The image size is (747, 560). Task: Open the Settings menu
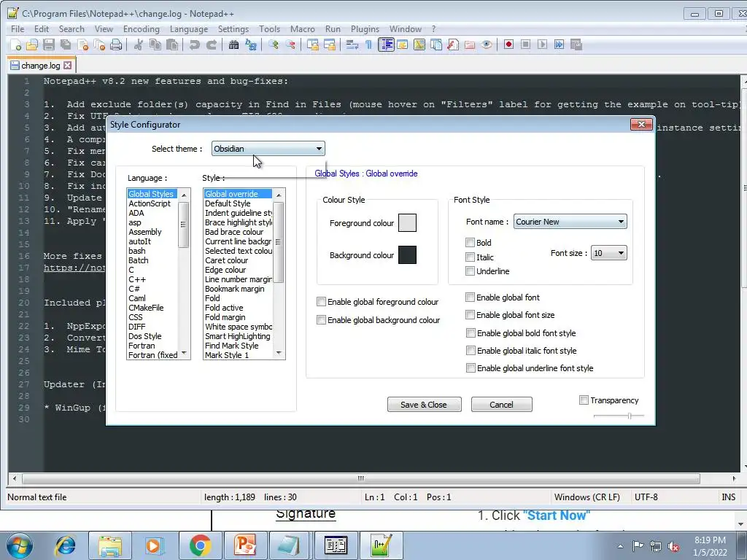233,29
